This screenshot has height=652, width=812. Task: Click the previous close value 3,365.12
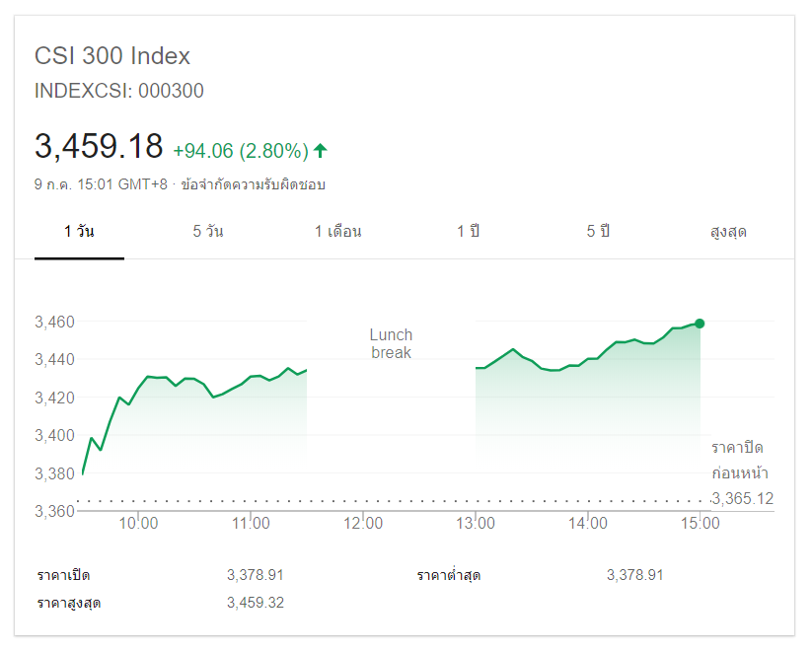pos(742,498)
